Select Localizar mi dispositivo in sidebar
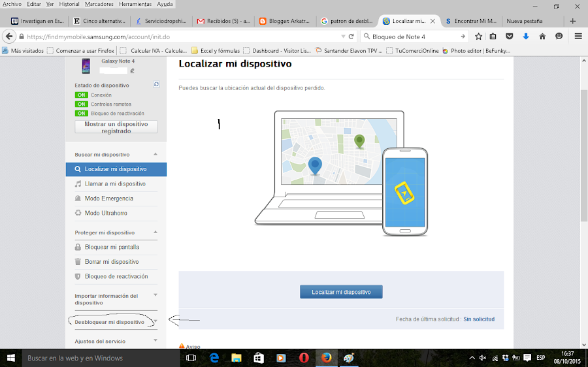Image resolution: width=588 pixels, height=367 pixels. pos(116,169)
